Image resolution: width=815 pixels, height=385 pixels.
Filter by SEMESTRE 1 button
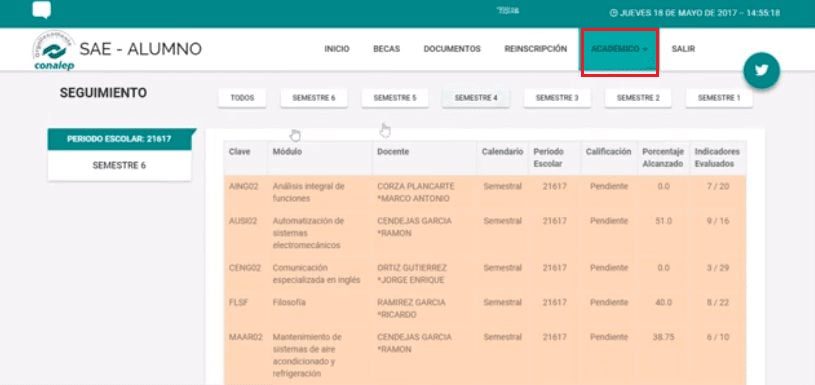[719, 98]
